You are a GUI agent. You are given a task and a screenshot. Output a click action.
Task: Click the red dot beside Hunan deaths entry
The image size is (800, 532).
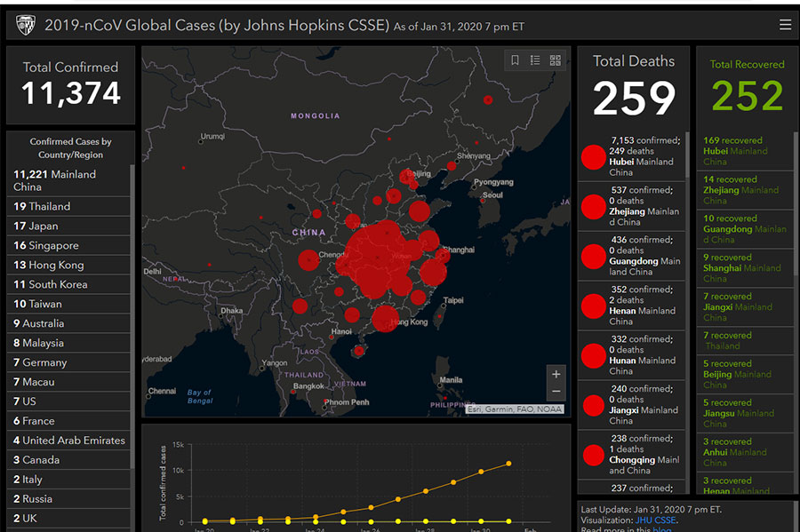[x=594, y=355]
